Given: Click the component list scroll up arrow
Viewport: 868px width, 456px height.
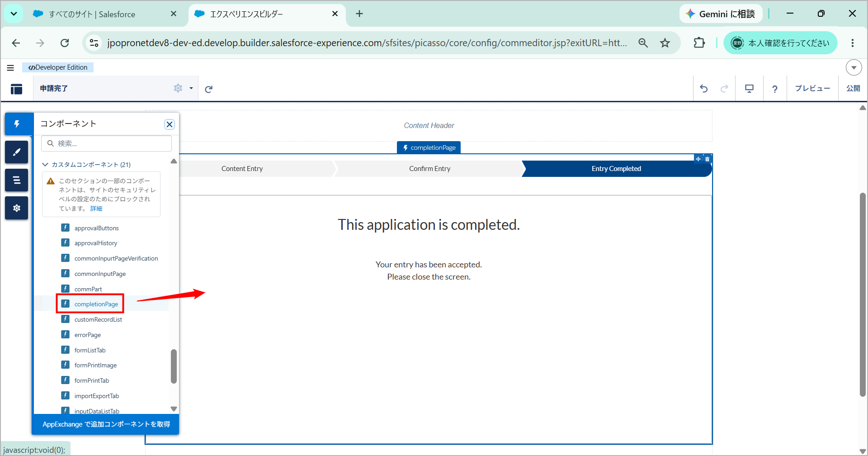Looking at the screenshot, I should click(x=174, y=161).
